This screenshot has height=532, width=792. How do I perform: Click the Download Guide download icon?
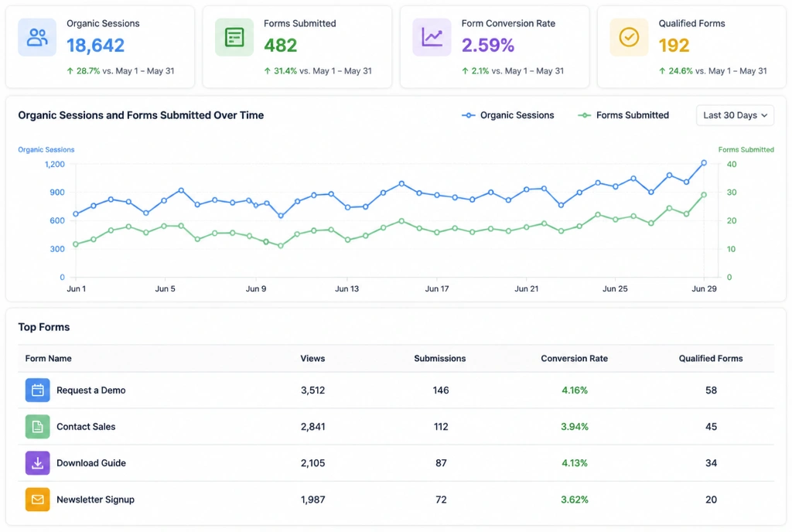(x=37, y=463)
